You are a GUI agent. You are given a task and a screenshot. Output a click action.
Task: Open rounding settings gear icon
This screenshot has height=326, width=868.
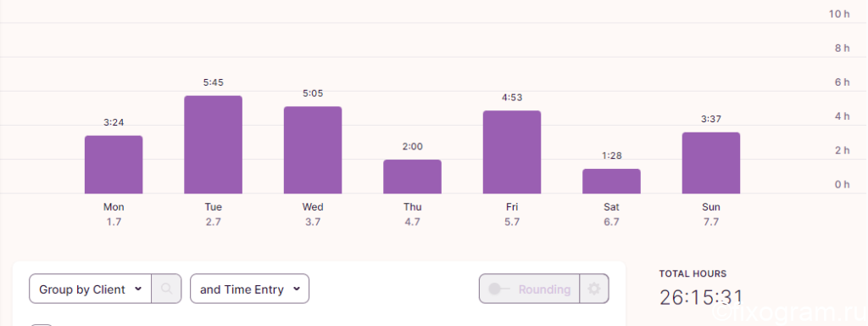[594, 289]
